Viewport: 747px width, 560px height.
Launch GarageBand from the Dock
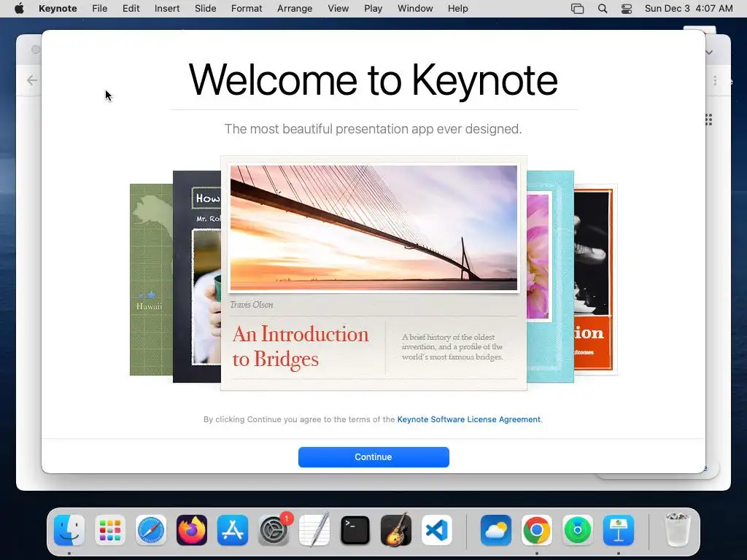(396, 530)
